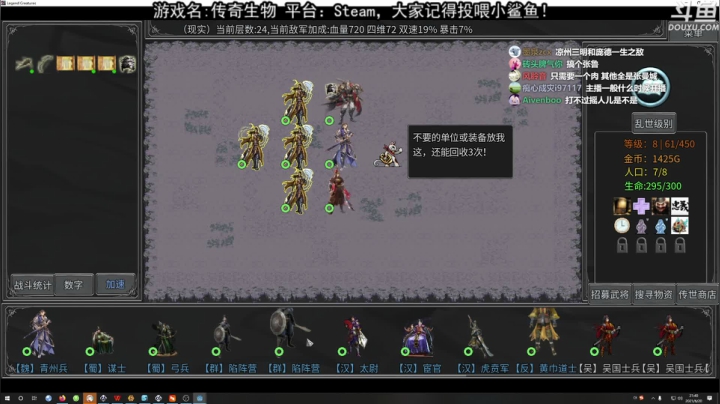Click the purple cross relic icon
The width and height of the screenshot is (720, 404).
click(641, 206)
